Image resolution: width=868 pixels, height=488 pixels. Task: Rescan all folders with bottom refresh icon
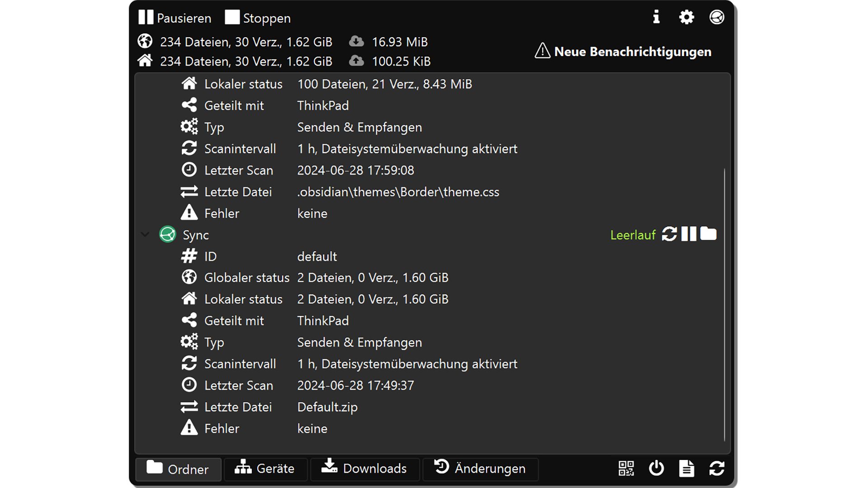pos(717,468)
